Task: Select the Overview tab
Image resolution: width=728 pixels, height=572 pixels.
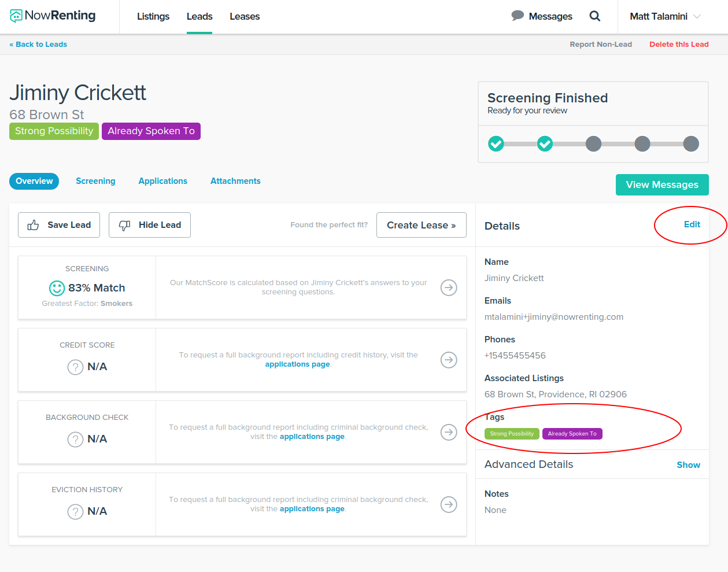Action: coord(34,181)
